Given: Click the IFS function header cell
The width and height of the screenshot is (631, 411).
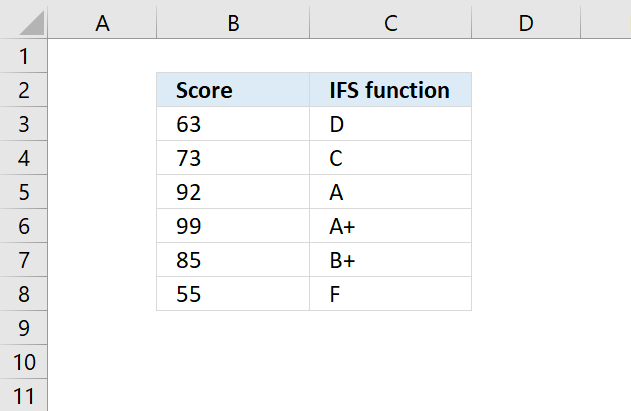Looking at the screenshot, I should point(390,90).
